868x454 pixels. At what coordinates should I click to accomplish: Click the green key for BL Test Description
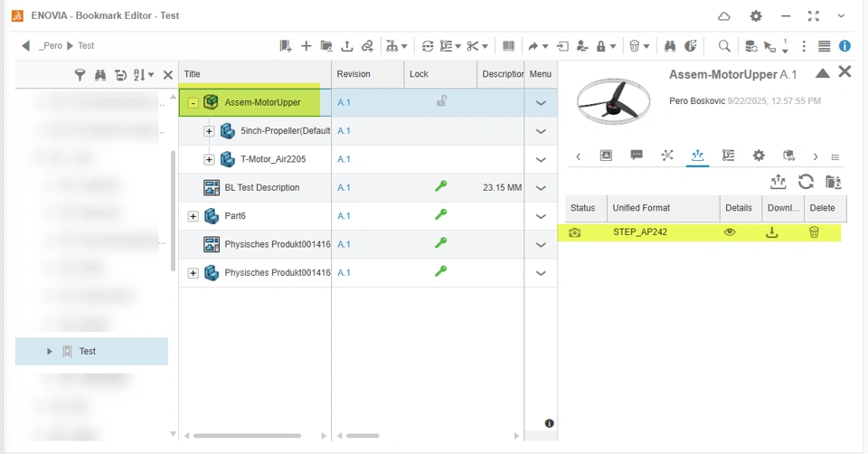tap(440, 186)
